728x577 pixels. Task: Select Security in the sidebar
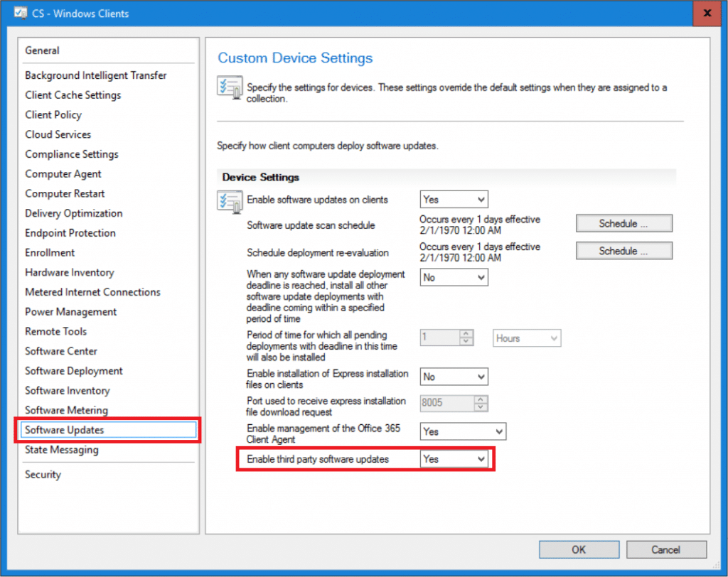43,474
